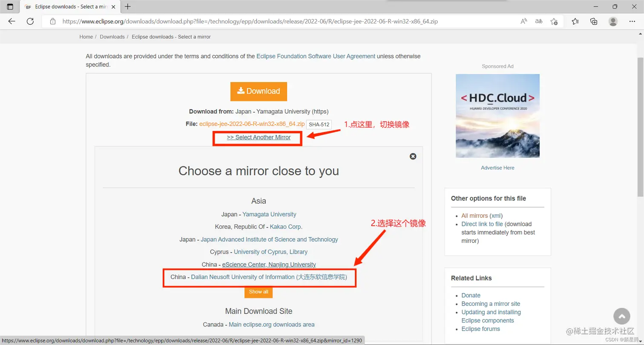Open the xml mirrors link
The width and height of the screenshot is (644, 345).
[496, 216]
